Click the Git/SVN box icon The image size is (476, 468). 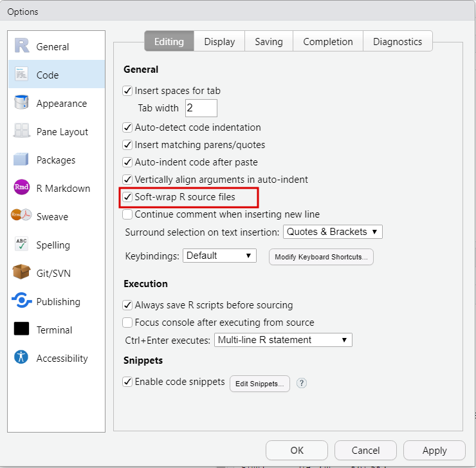[x=22, y=273]
